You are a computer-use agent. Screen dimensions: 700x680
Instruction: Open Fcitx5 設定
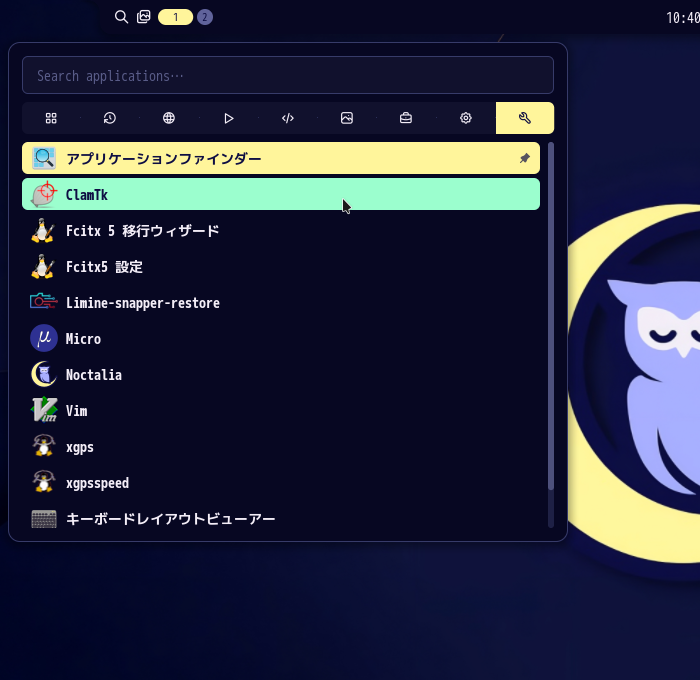point(281,267)
